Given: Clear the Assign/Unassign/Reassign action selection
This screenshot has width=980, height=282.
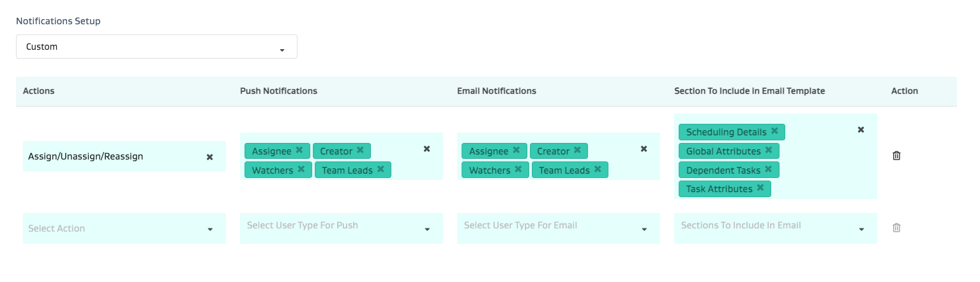Looking at the screenshot, I should click(209, 157).
